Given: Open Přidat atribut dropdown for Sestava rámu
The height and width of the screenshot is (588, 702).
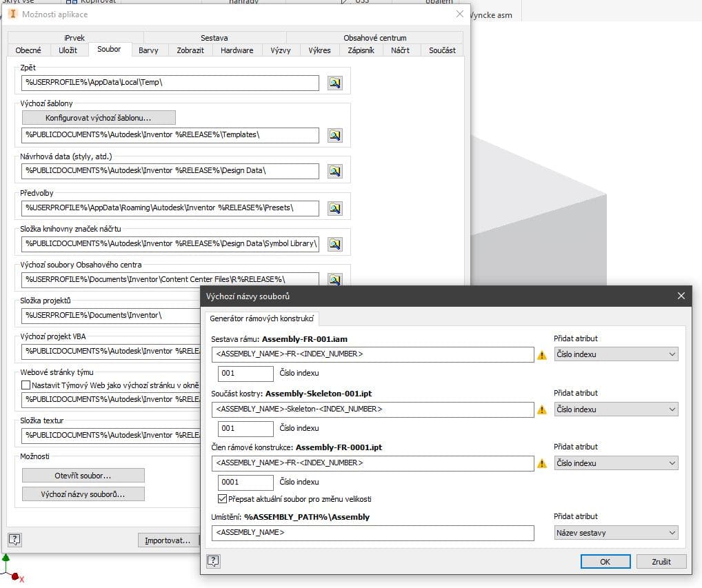Looking at the screenshot, I should [616, 354].
